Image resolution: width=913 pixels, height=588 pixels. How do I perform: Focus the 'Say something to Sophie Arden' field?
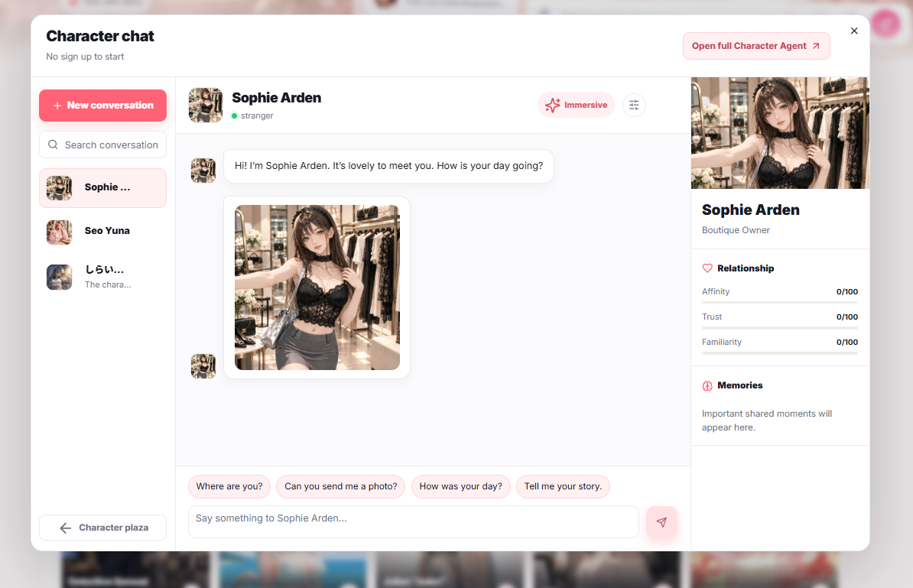pyautogui.click(x=414, y=521)
